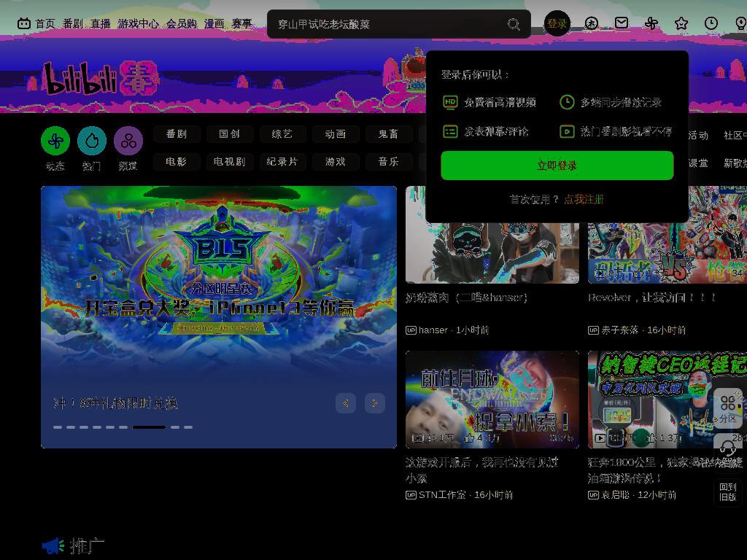Select the 动画 category chip
747x560 pixels.
pyautogui.click(x=336, y=134)
